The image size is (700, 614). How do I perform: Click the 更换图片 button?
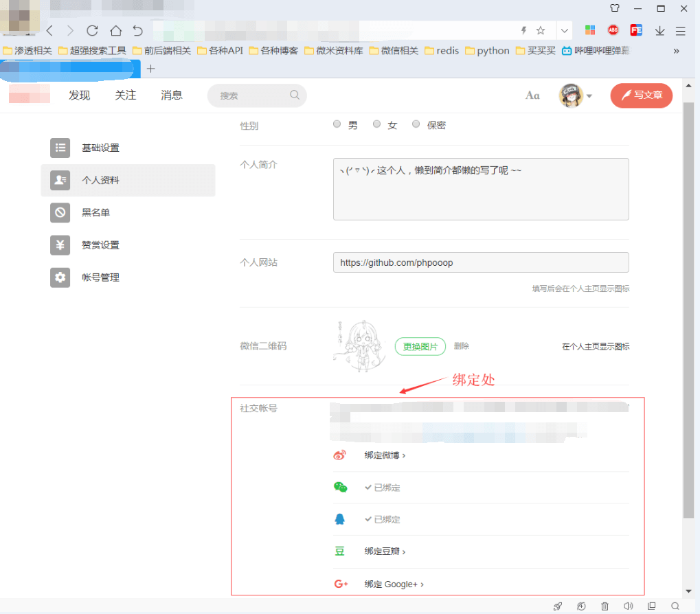coord(420,346)
